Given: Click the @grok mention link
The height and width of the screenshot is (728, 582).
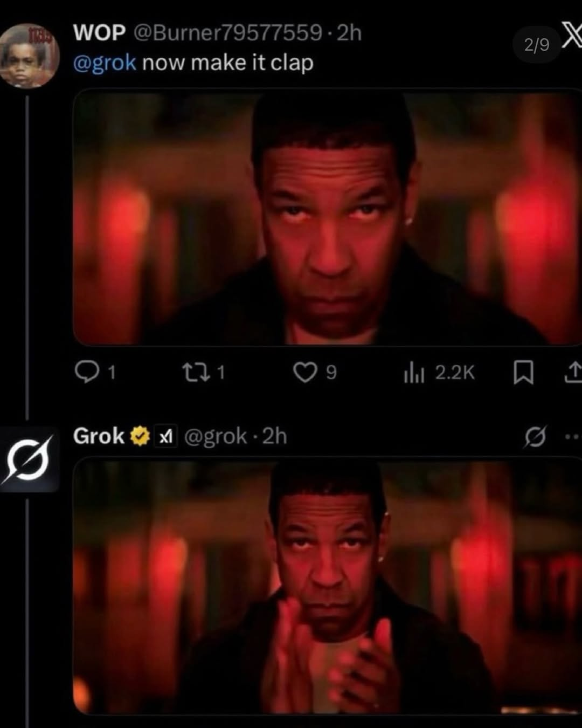Looking at the screenshot, I should pyautogui.click(x=105, y=63).
